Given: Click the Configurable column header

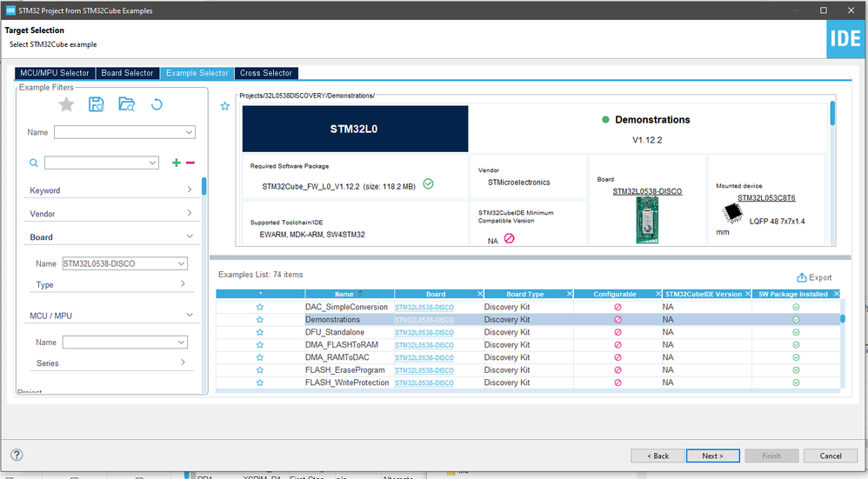Looking at the screenshot, I should tap(614, 294).
